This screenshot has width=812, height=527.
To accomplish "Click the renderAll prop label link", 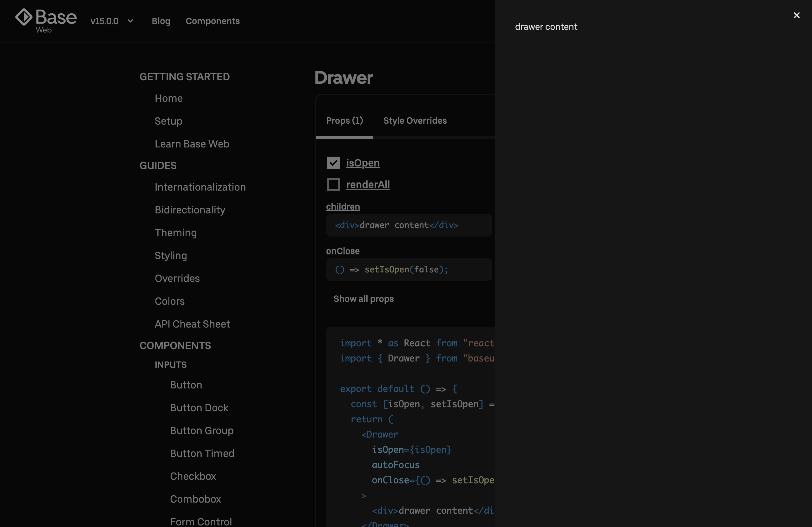I will [x=368, y=185].
